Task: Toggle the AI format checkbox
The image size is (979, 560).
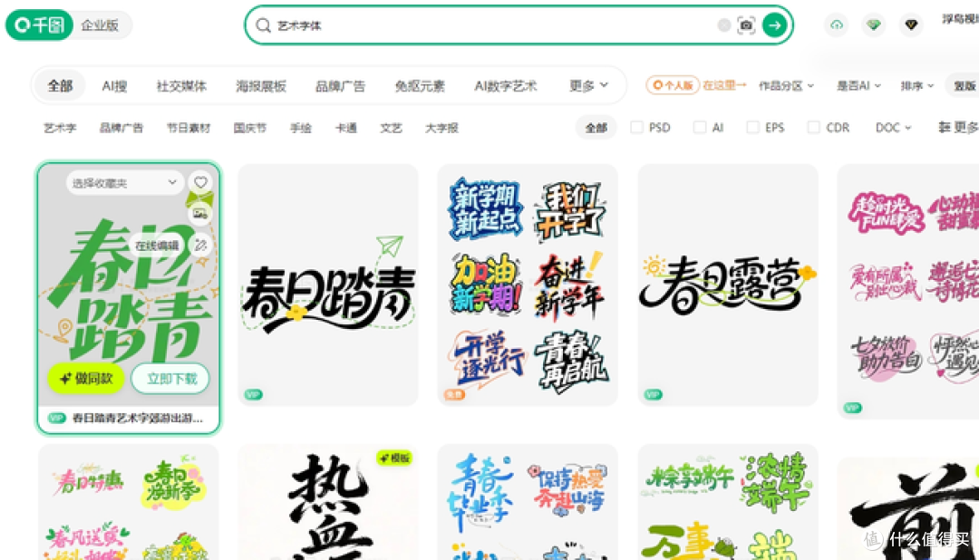Action: pos(700,128)
